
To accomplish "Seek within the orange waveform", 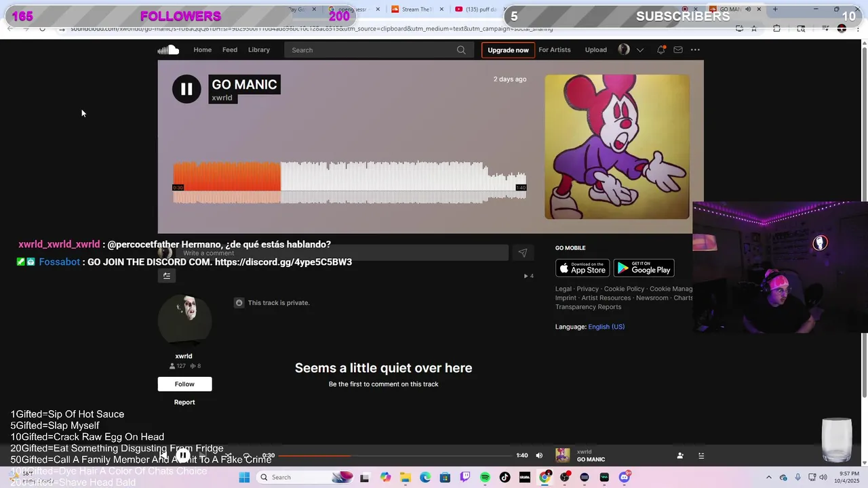I will [x=226, y=182].
